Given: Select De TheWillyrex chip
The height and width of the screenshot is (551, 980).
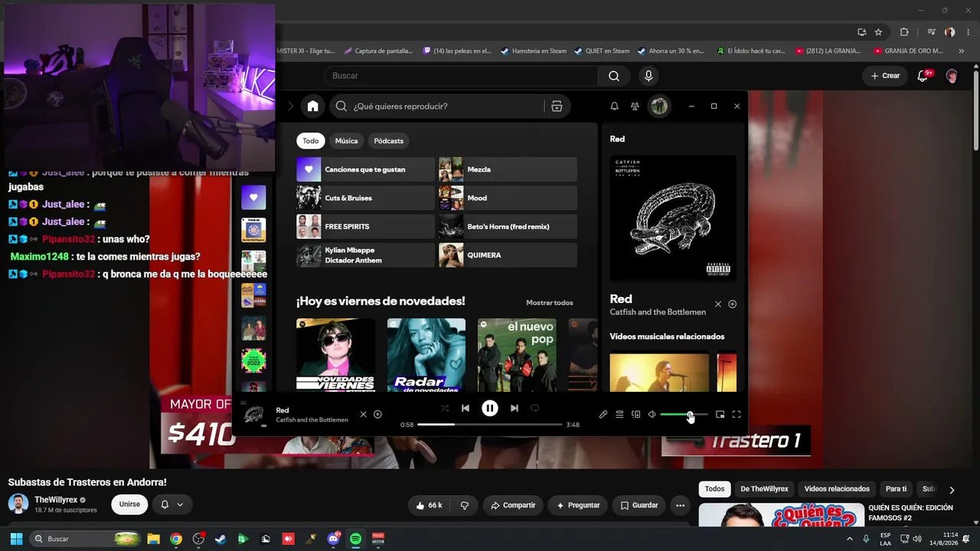Looking at the screenshot, I should 764,489.
